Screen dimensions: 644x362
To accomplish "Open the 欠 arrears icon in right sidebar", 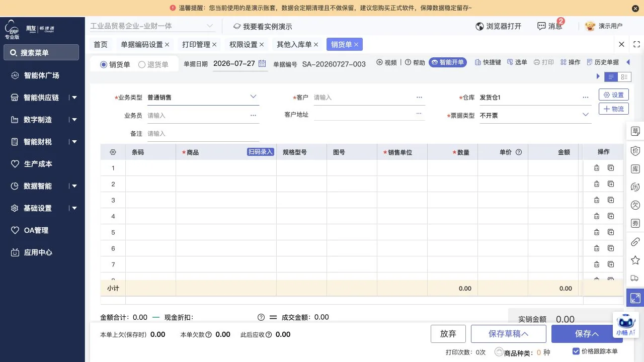I will pyautogui.click(x=635, y=205).
